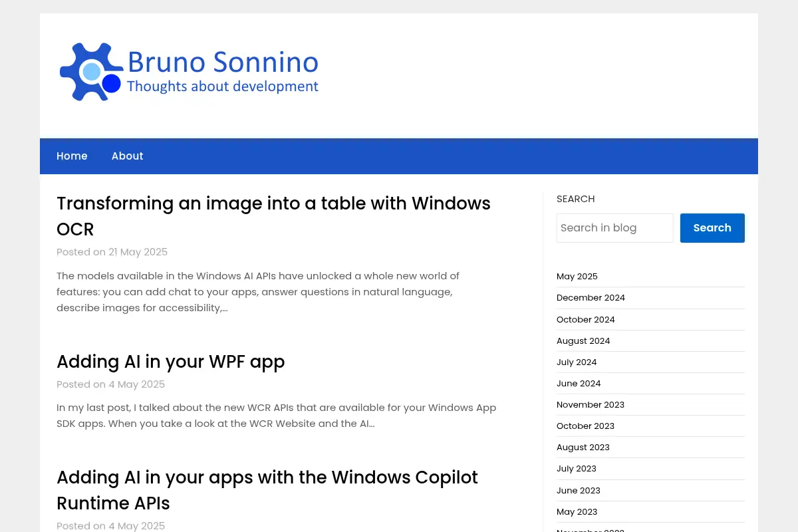Click the excerpt starting 'The models available'
Viewport: 798px width, 532px height.
click(x=258, y=292)
